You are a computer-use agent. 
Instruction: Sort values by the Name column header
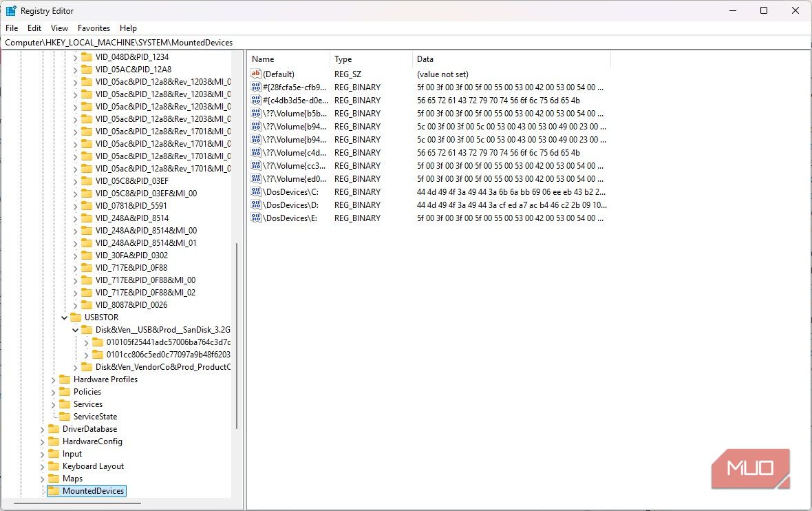pos(288,59)
